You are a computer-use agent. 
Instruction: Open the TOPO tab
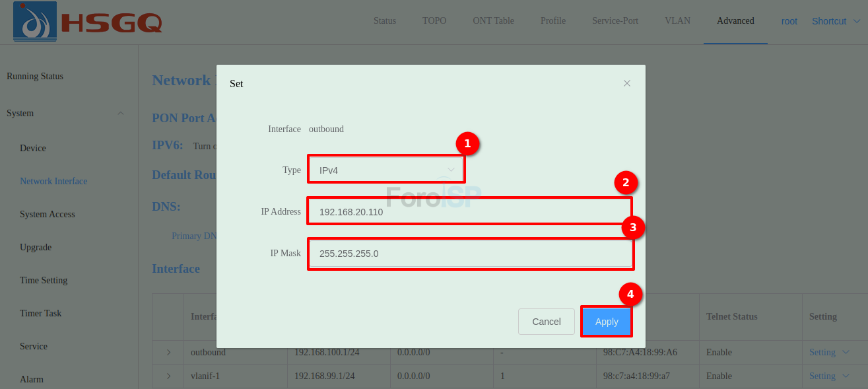[434, 21]
